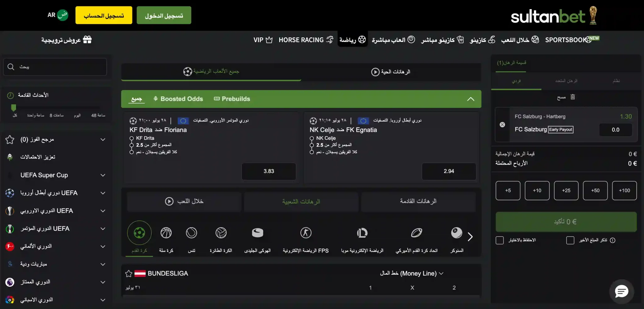Click the search magnifier icon
This screenshot has height=309, width=644.
11,67
